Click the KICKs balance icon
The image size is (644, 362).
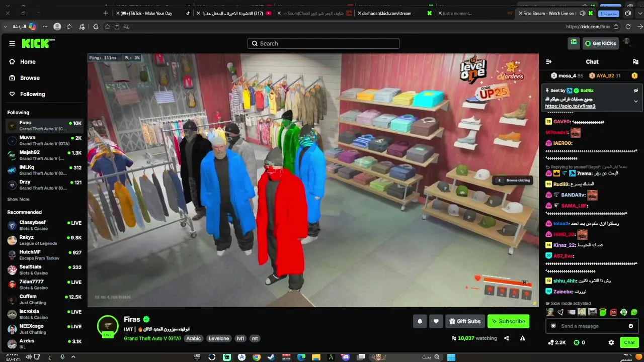(x=577, y=342)
